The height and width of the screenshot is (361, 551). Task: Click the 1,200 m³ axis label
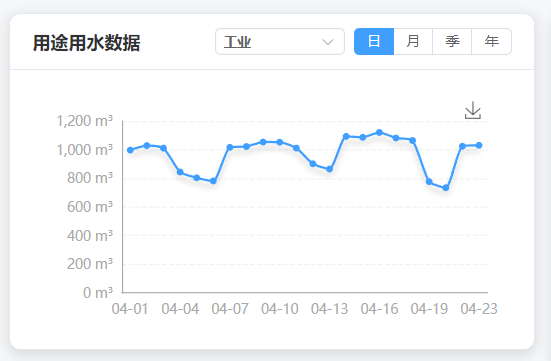85,121
